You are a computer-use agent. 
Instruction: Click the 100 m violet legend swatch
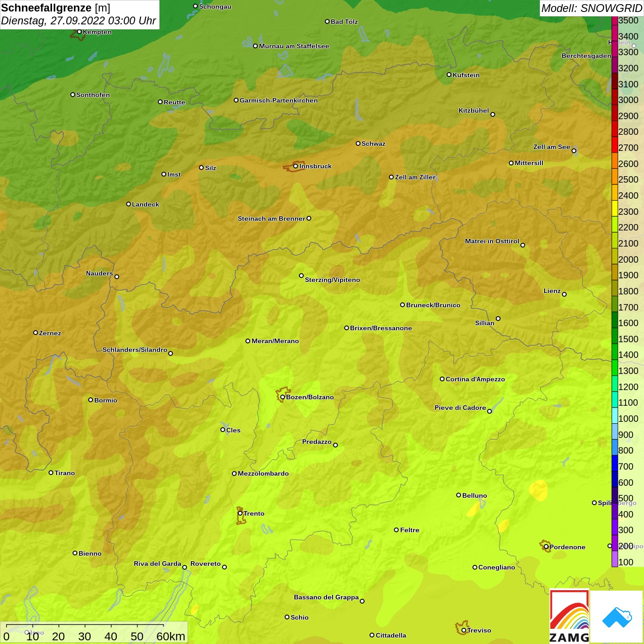(x=615, y=559)
